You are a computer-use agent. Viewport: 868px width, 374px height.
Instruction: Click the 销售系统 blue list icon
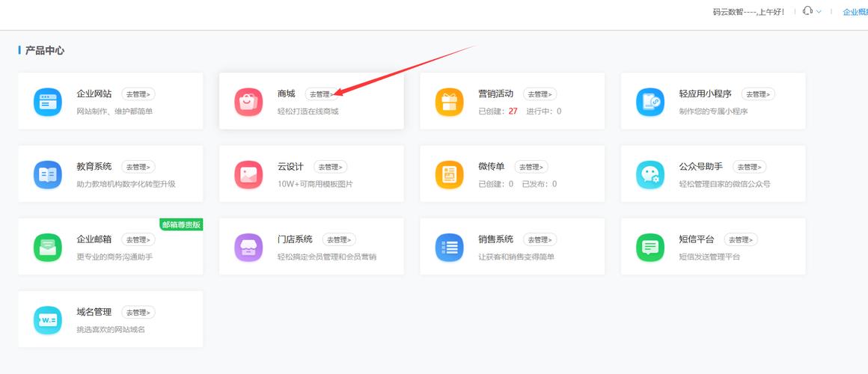coord(450,248)
